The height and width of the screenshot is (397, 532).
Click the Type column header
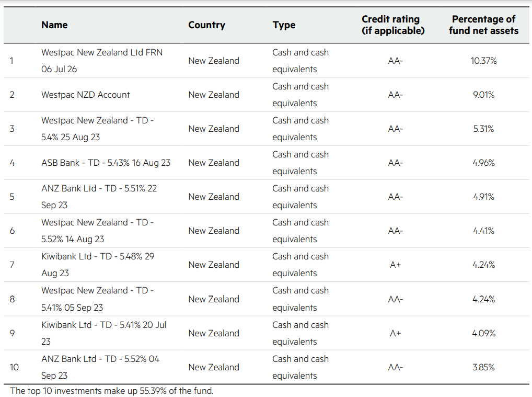click(x=284, y=25)
